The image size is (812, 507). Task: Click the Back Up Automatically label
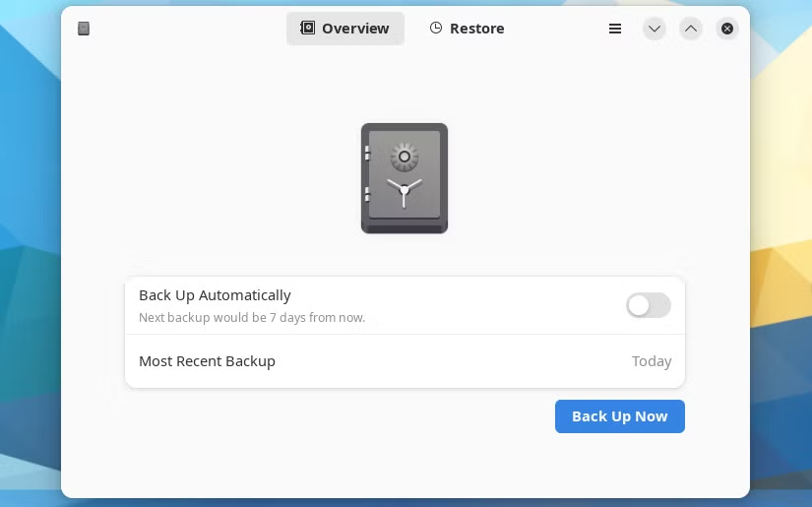coord(215,295)
